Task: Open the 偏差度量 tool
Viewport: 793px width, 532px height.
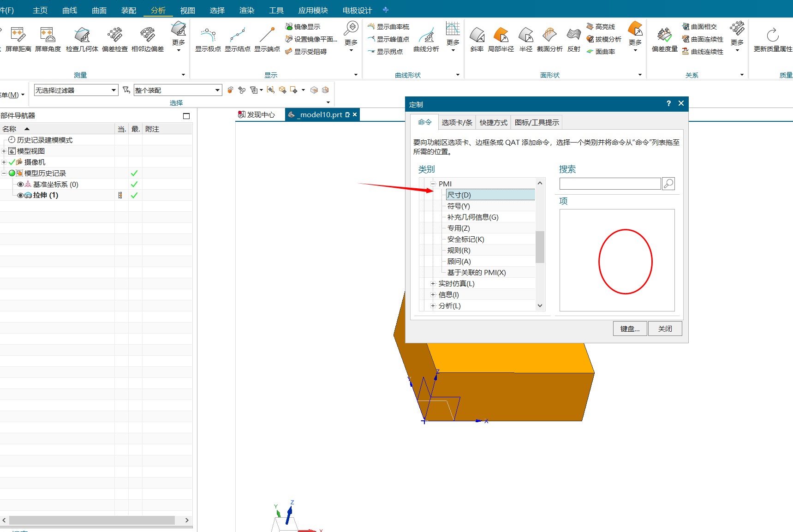Action: [664, 39]
